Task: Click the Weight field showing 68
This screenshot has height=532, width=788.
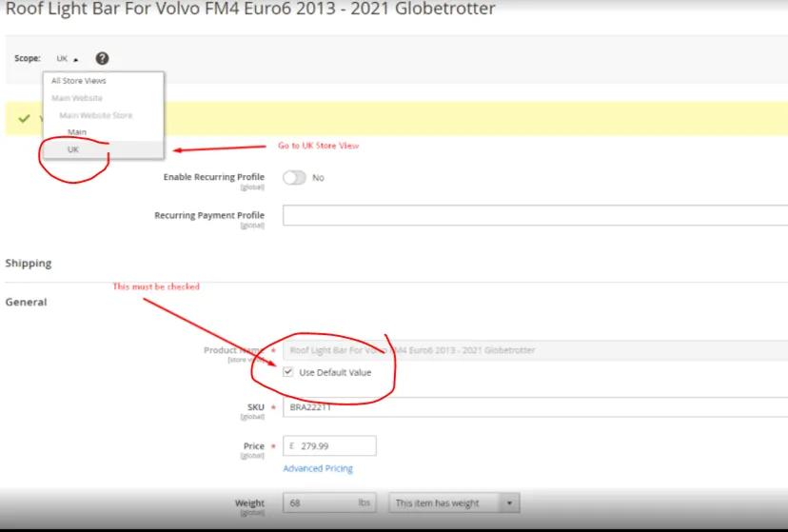Action: click(329, 502)
